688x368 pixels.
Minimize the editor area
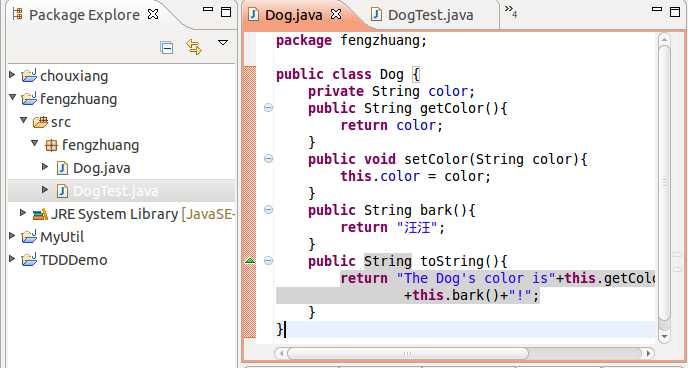[657, 9]
